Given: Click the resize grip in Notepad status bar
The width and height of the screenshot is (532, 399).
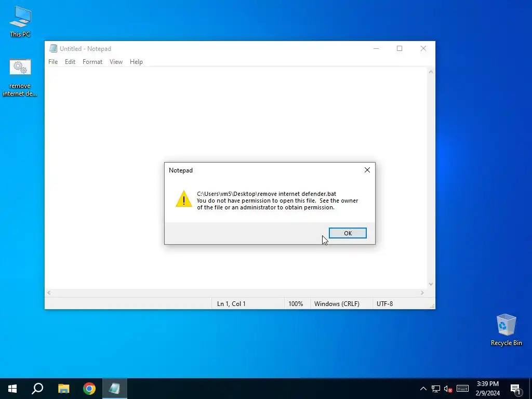Looking at the screenshot, I should click(x=432, y=306).
